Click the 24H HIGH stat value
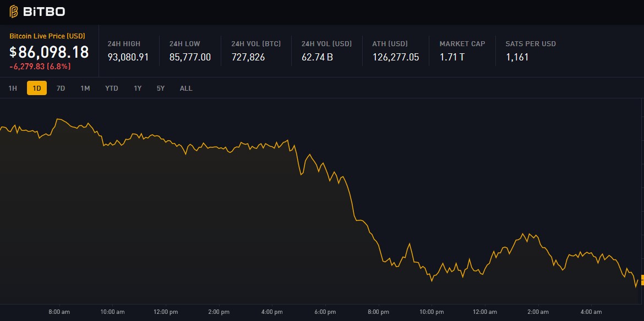This screenshot has width=644, height=321. 128,57
